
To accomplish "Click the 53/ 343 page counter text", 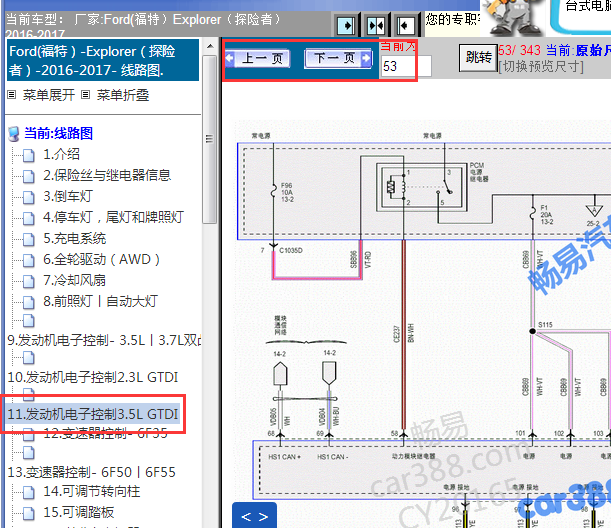I will point(519,50).
